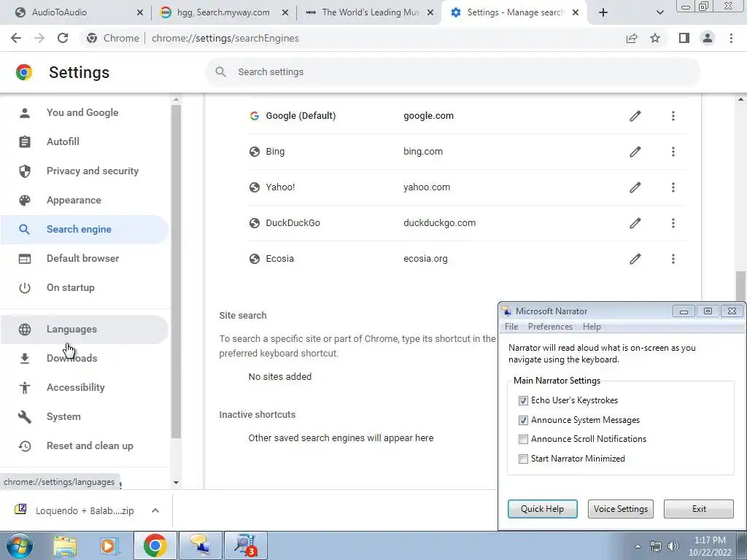Open Narrator Preferences menu
Image resolution: width=747 pixels, height=560 pixels.
550,327
